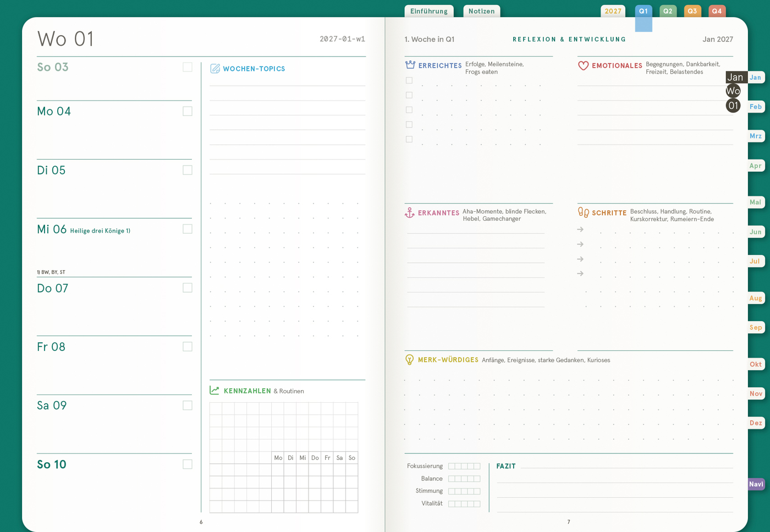The height and width of the screenshot is (532, 770).
Task: Click the 01 circle marker
Action: tap(733, 106)
